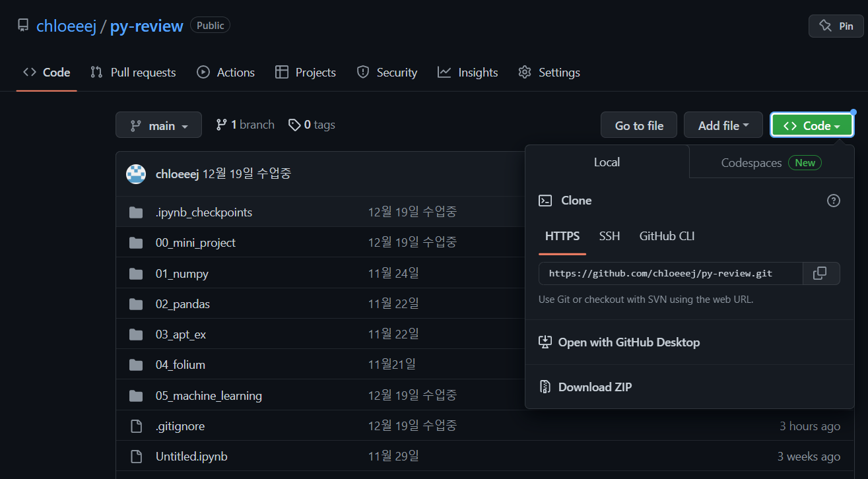This screenshot has width=868, height=479.
Task: Open the Projects tab
Action: click(306, 73)
